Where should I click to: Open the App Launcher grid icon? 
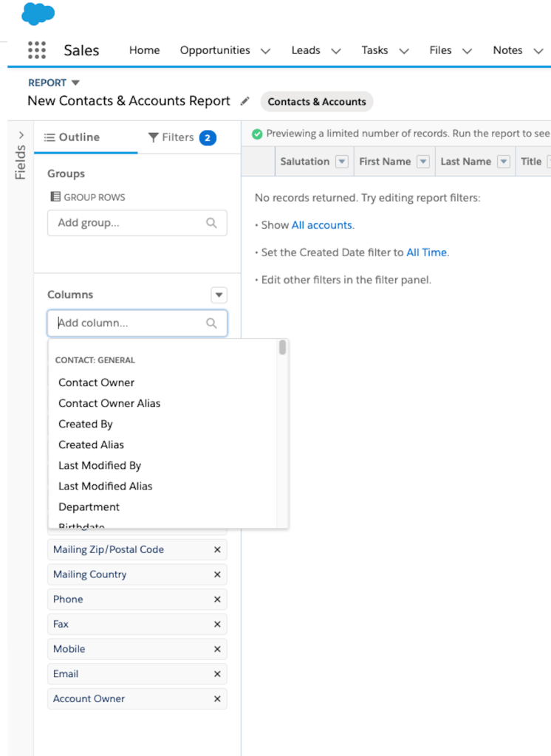point(36,50)
